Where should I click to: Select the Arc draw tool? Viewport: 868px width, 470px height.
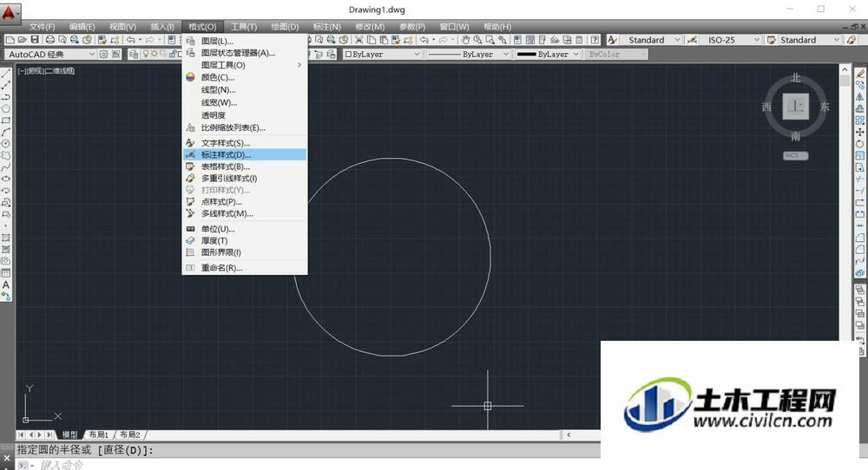(6, 132)
